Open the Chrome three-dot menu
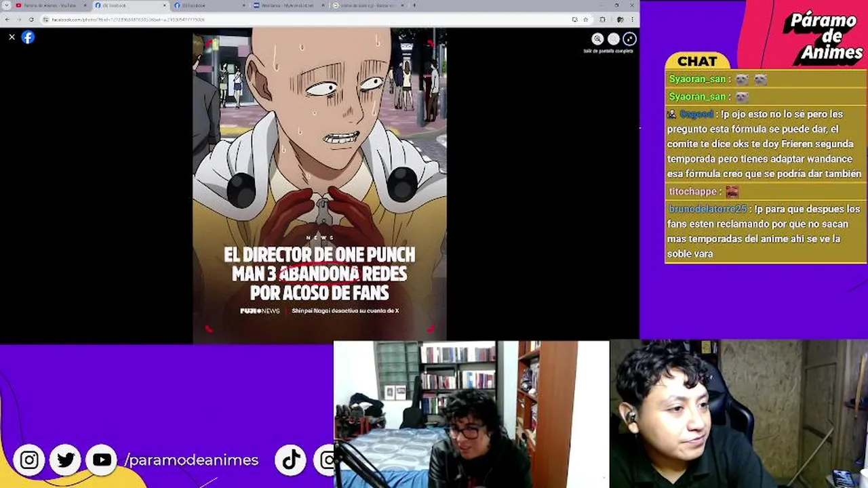This screenshot has height=488, width=868. pyautogui.click(x=632, y=20)
